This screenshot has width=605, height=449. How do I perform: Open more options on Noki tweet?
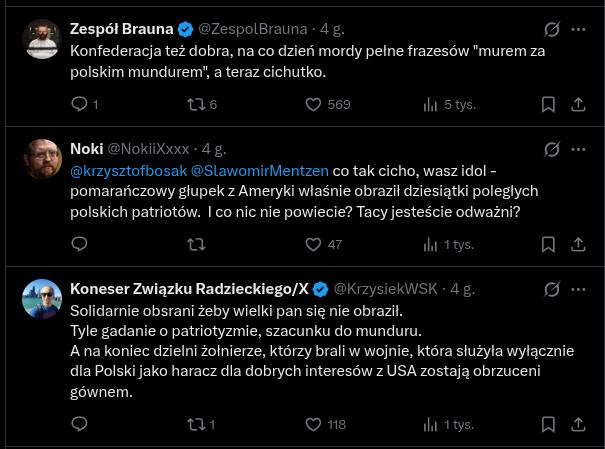point(578,150)
